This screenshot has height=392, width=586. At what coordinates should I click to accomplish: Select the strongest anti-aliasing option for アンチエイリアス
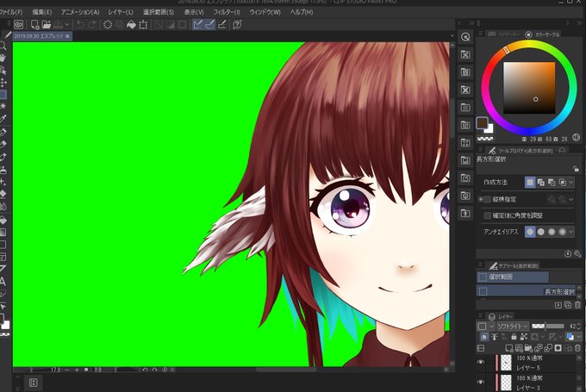[563, 232]
